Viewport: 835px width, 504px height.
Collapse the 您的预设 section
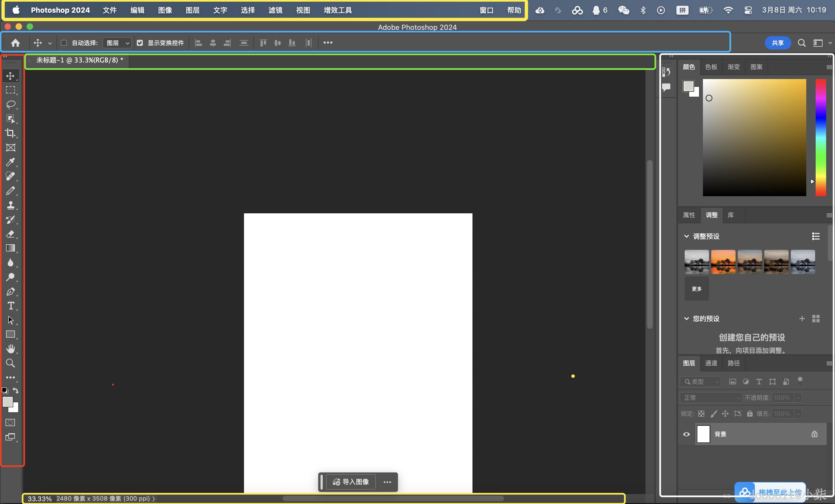click(686, 319)
